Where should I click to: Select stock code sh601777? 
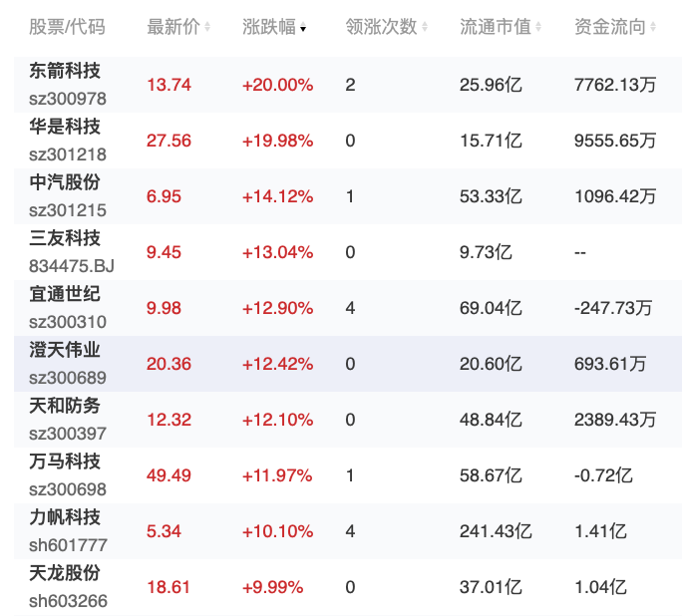68,545
